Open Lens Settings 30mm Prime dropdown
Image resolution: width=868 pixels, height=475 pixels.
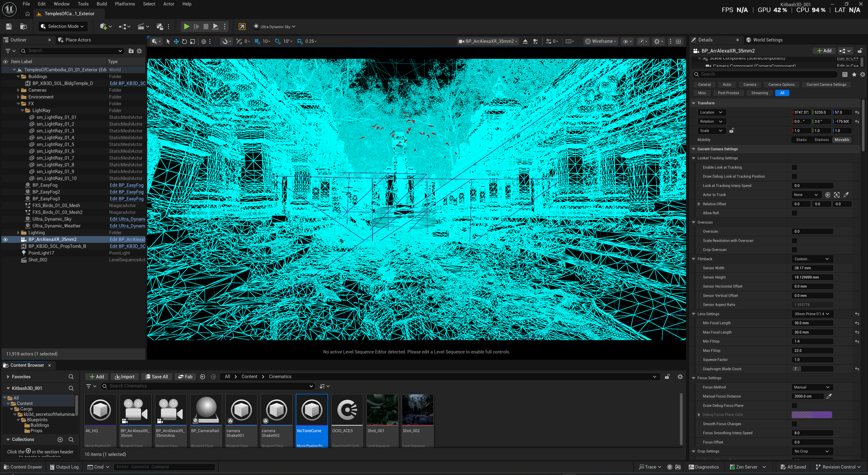(812, 314)
